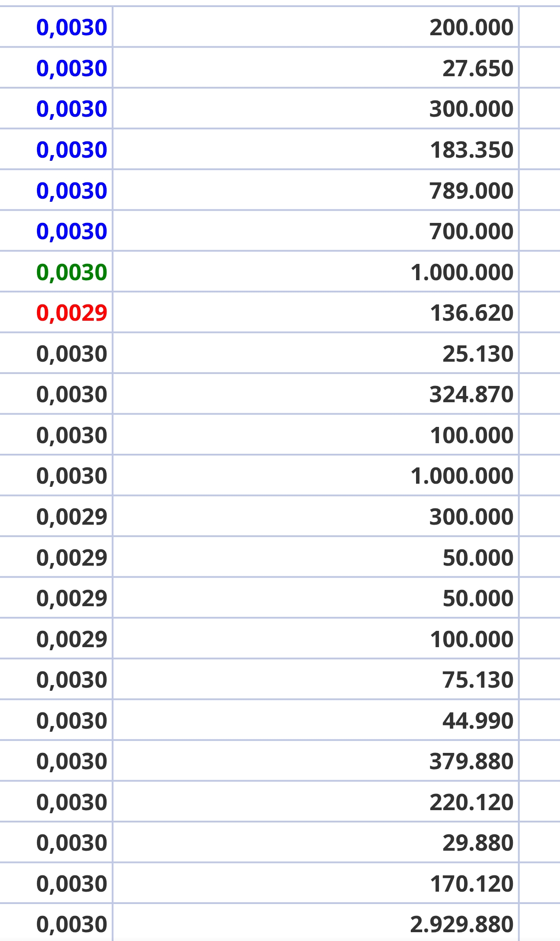Select the red 0,0029 price
This screenshot has width=560, height=941.
click(x=72, y=313)
